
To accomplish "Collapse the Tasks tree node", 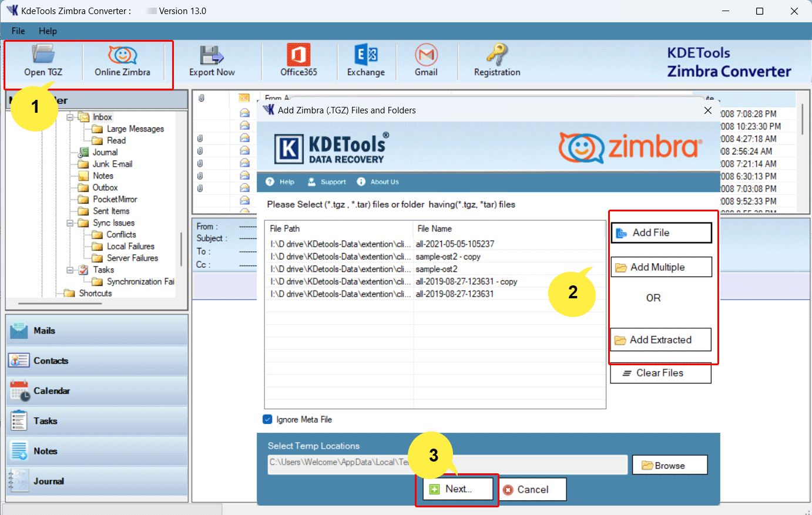I will [70, 270].
